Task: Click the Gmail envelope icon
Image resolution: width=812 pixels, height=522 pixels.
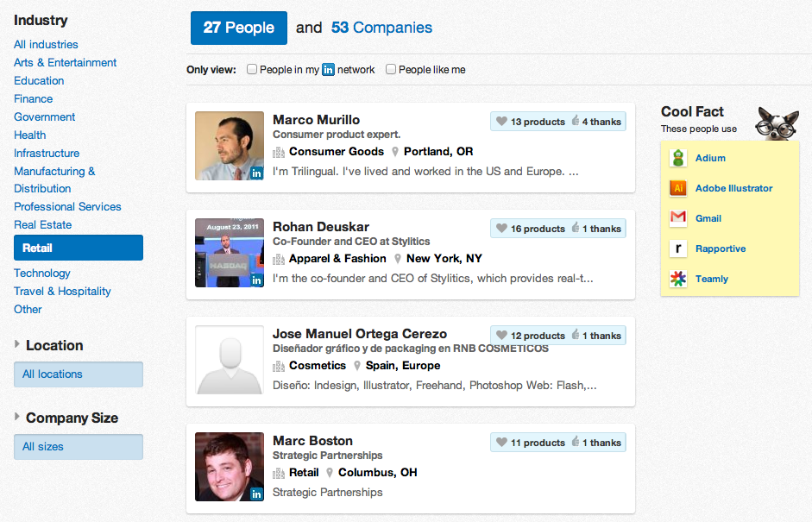Action: (x=678, y=218)
